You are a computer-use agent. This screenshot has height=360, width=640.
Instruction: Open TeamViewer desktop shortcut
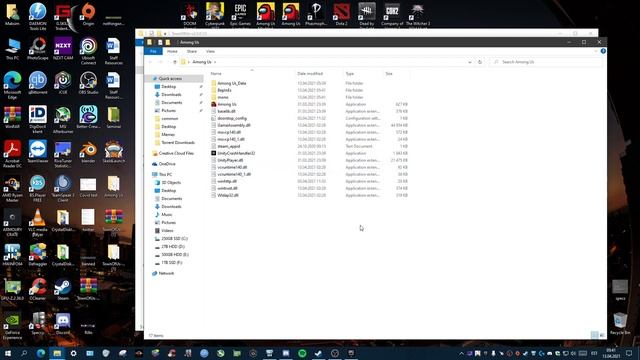38,152
